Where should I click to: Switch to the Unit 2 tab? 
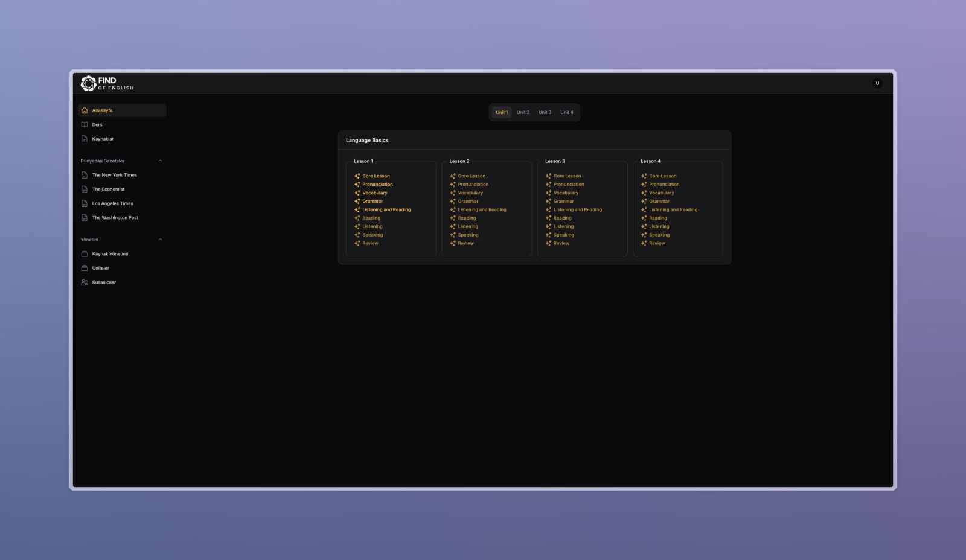(523, 112)
